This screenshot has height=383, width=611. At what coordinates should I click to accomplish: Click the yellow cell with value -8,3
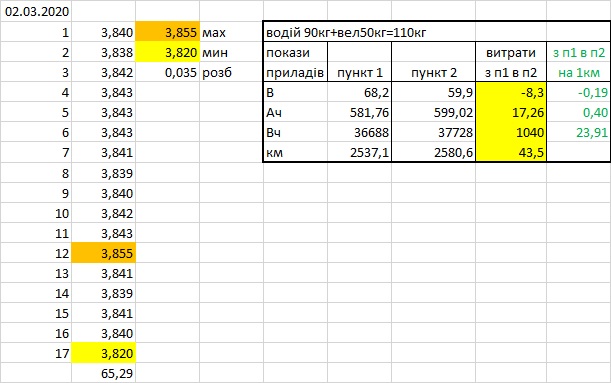(x=511, y=92)
